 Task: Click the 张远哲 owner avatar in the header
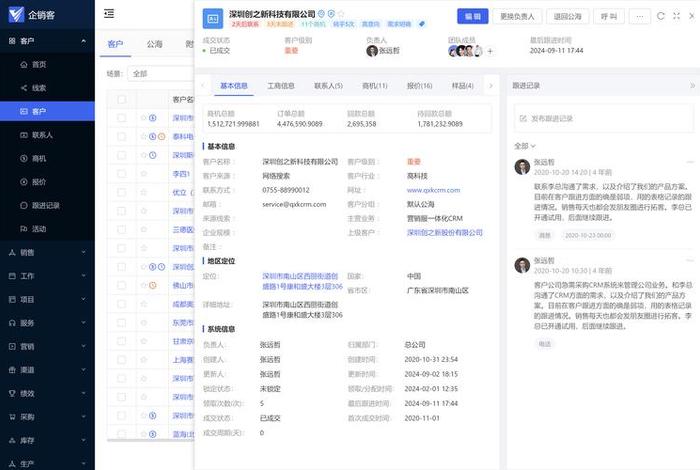(x=371, y=51)
